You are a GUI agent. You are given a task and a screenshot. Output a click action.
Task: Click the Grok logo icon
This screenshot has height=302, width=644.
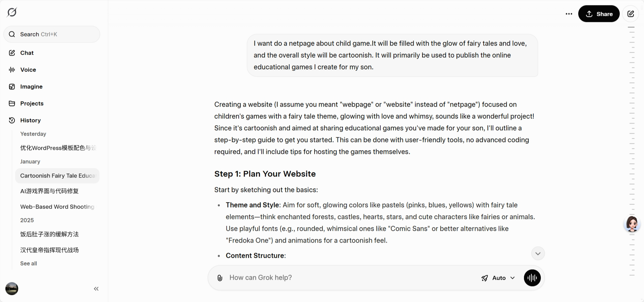tap(12, 12)
